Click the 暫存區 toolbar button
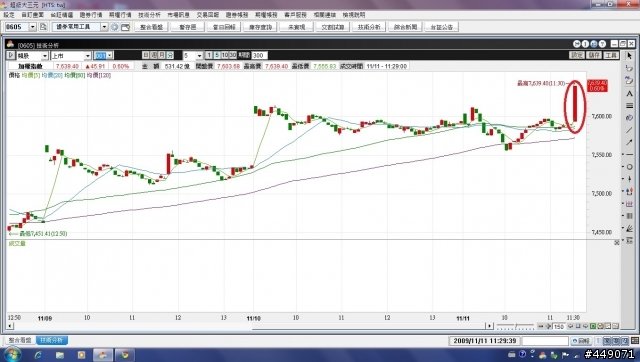Viewport: 640px width, 362px height. (188, 27)
